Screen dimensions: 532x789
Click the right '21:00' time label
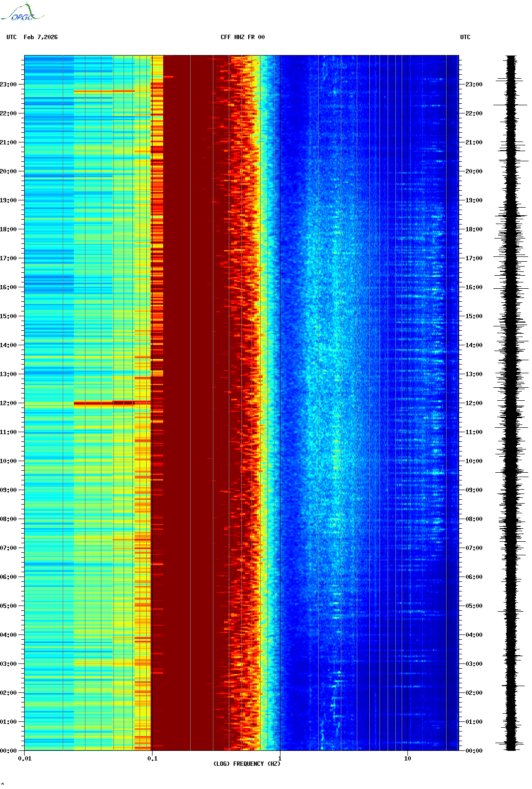(474, 142)
